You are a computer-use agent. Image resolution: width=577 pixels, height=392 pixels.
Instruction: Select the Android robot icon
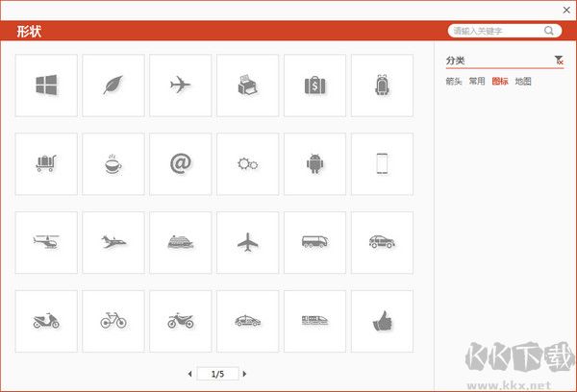pyautogui.click(x=314, y=164)
